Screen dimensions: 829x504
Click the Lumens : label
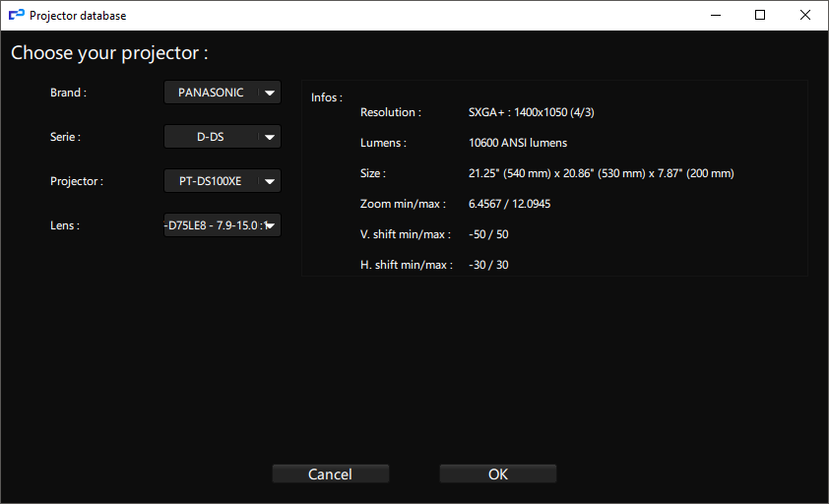[x=383, y=143]
